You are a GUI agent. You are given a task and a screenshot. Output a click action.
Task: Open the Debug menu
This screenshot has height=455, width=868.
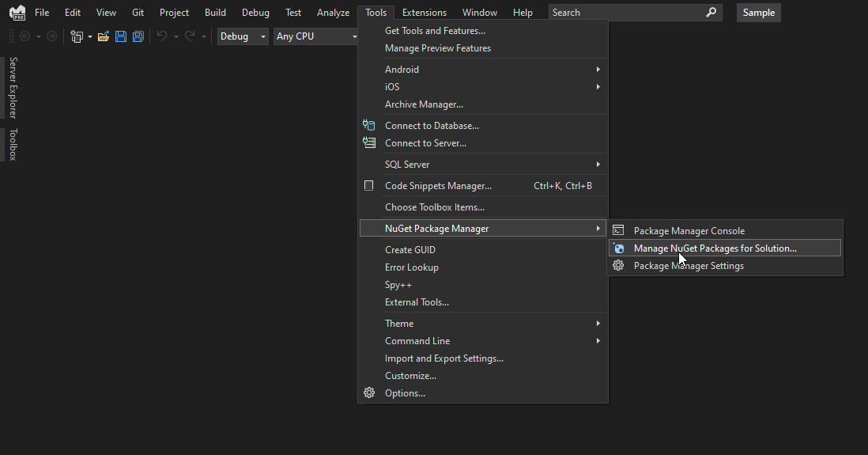click(x=256, y=12)
